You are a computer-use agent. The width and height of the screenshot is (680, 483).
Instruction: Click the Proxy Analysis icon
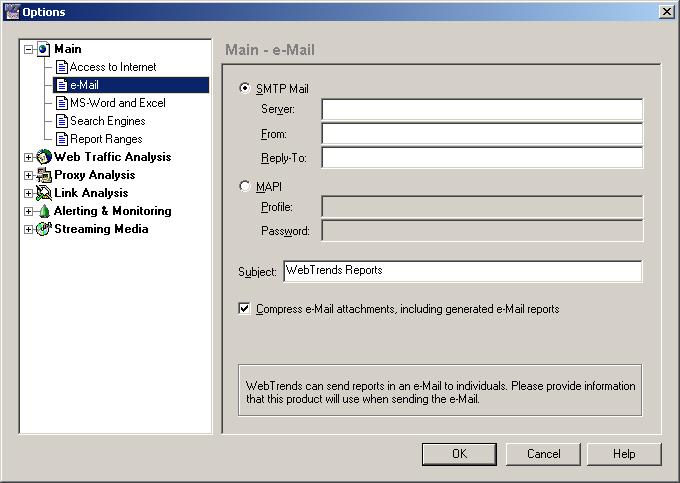click(x=44, y=175)
